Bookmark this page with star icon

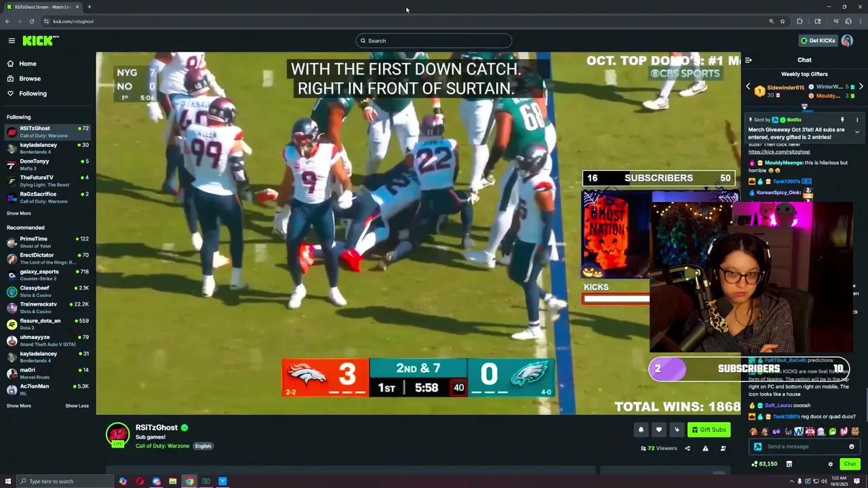[783, 21]
